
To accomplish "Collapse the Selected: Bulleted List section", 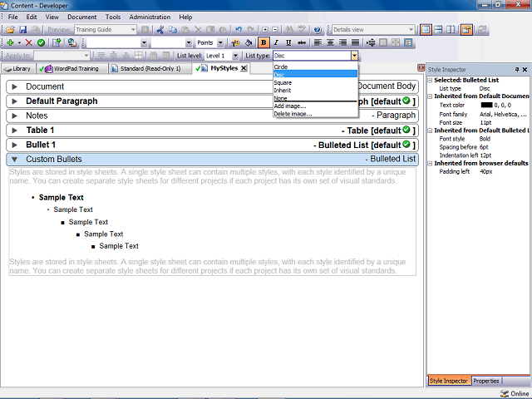I will 430,81.
